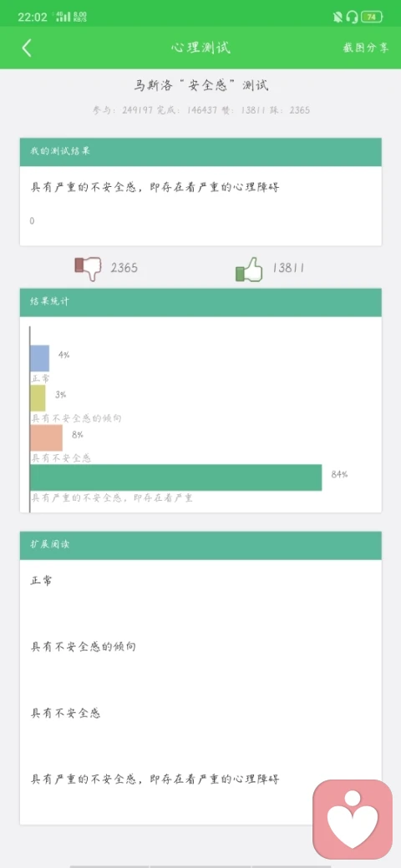Tap the 4G signal strength icon
This screenshot has height=868, width=401.
pyautogui.click(x=63, y=17)
